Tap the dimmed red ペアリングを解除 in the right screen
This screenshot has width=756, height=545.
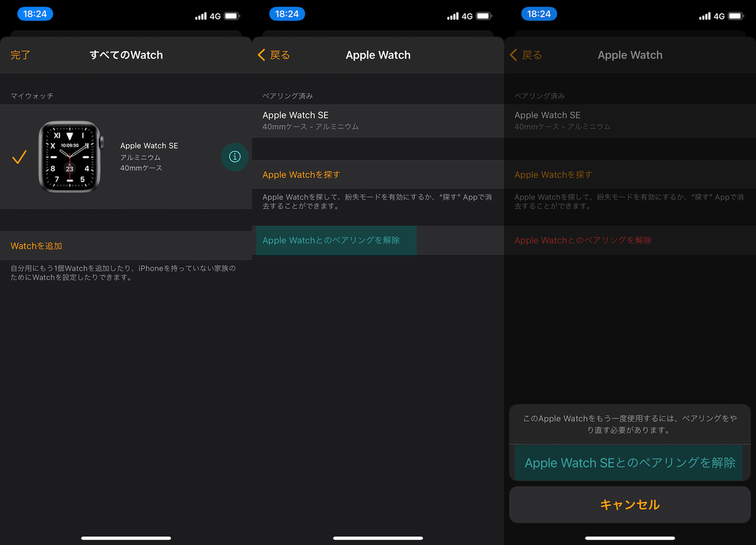pos(583,240)
